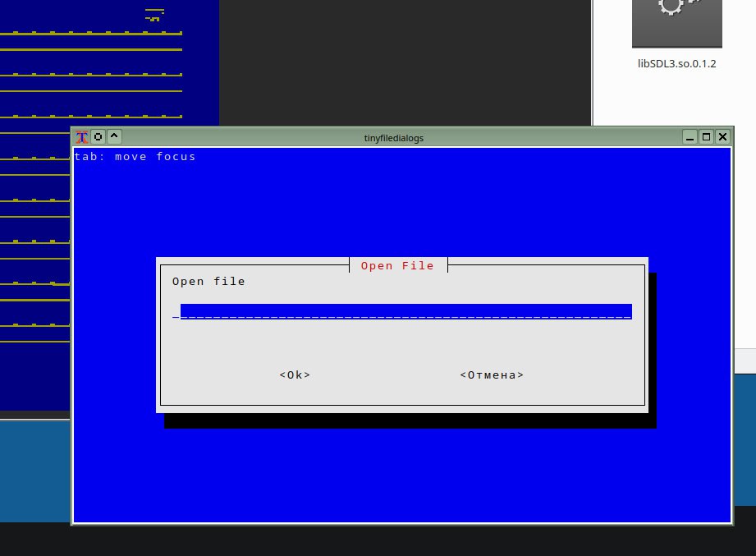Toggle the sticky circle button in title bar

point(99,137)
